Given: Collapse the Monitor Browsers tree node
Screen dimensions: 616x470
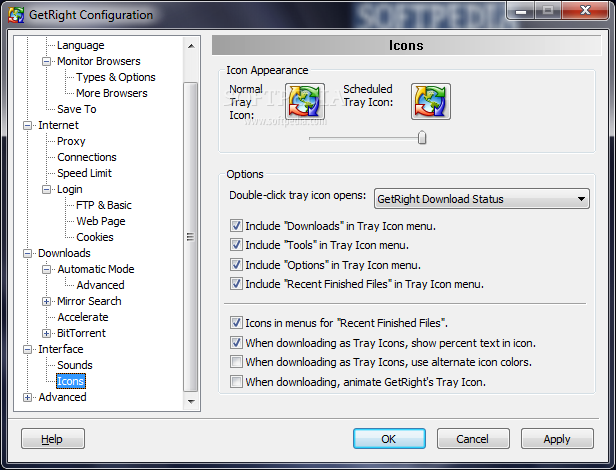Looking at the screenshot, I should (46, 62).
